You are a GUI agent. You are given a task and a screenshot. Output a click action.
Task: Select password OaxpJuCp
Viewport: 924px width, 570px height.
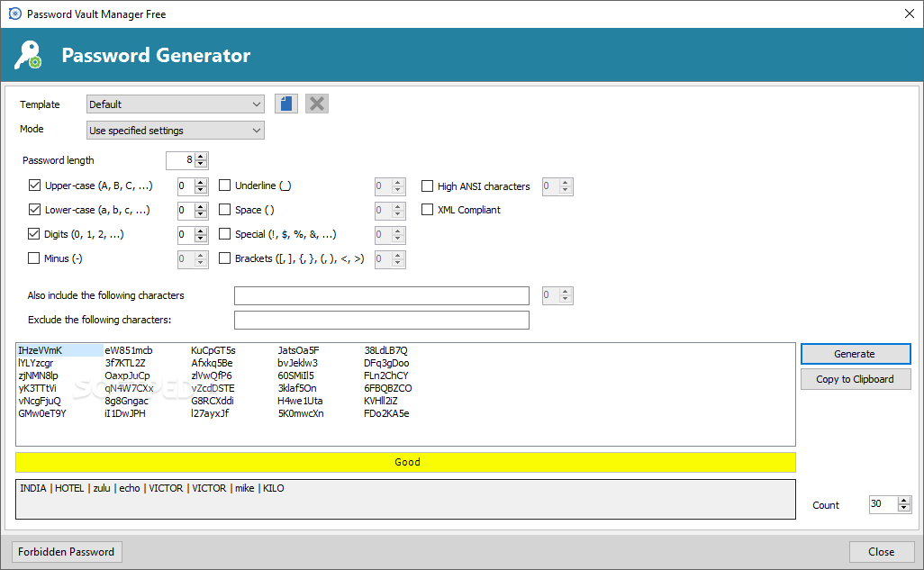point(127,375)
